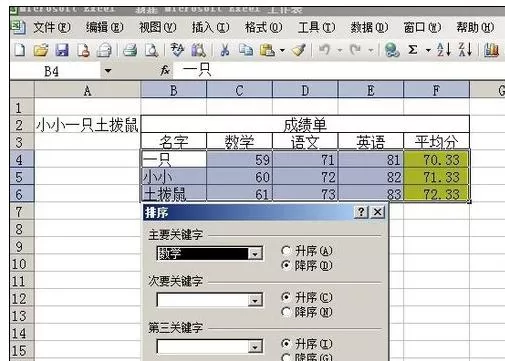Open the 插入 (Insert) menu
This screenshot has width=505, height=361.
pyautogui.click(x=211, y=27)
